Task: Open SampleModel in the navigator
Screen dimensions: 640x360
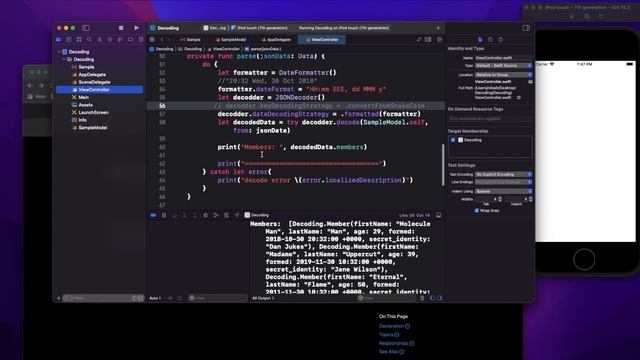Action: point(93,128)
